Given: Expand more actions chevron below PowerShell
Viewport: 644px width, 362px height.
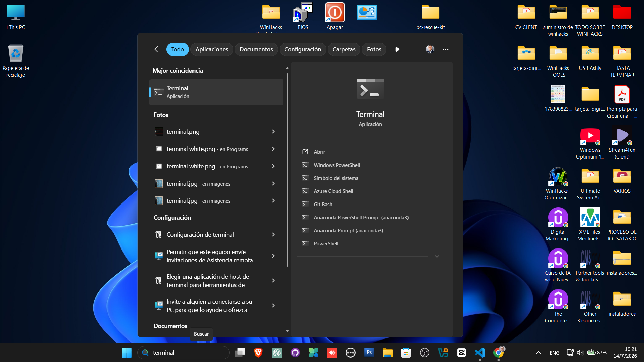Looking at the screenshot, I should point(437,257).
